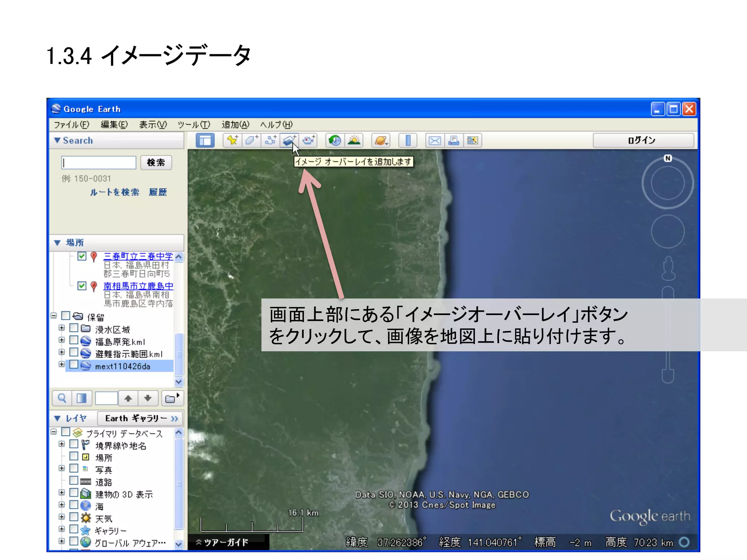The width and height of the screenshot is (747, 560).
Task: Collapse the Search panel triangle
Action: [57, 140]
